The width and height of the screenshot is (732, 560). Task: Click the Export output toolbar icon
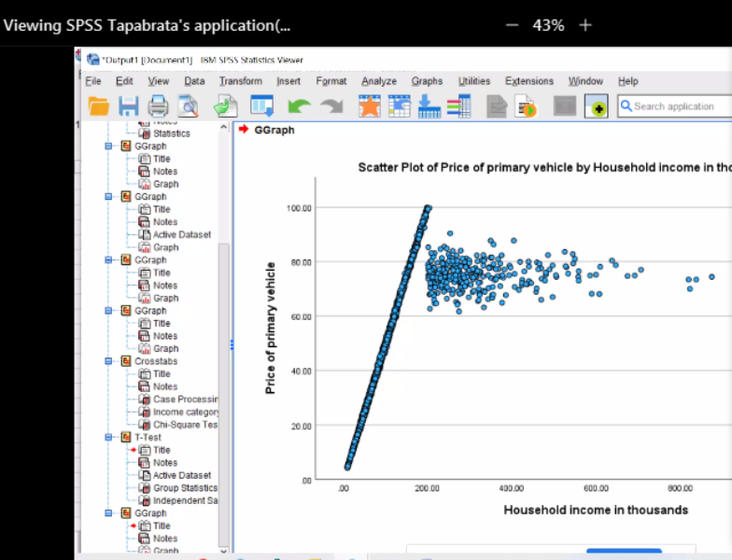point(225,106)
